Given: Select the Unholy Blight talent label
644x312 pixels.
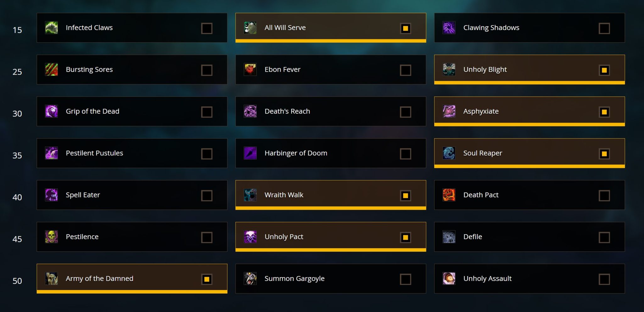Looking at the screenshot, I should (x=485, y=70).
